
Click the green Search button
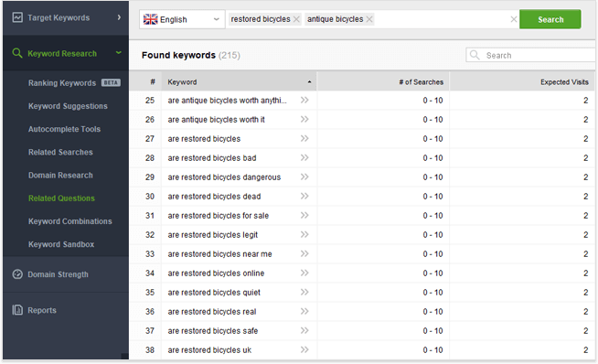click(x=550, y=19)
